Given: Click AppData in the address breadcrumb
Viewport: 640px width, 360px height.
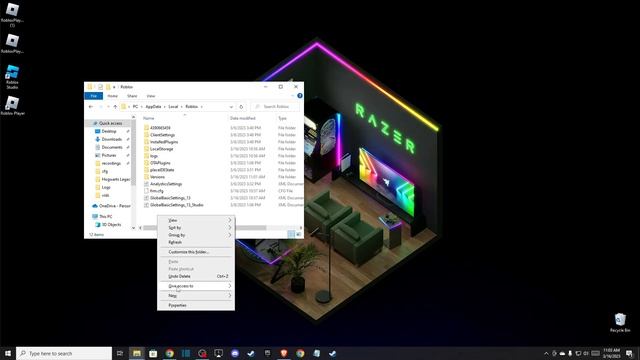Looking at the screenshot, I should [x=153, y=107].
